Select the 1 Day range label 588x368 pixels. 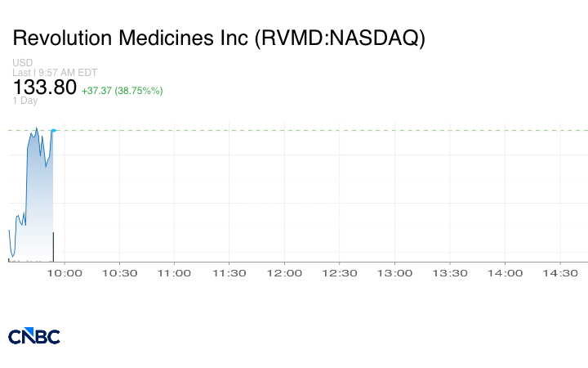tap(24, 101)
